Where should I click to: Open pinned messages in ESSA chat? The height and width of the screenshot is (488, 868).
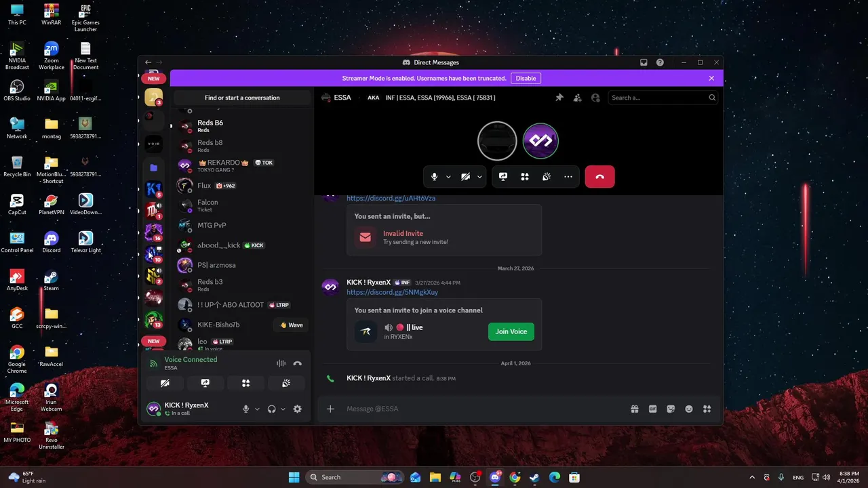tap(559, 98)
